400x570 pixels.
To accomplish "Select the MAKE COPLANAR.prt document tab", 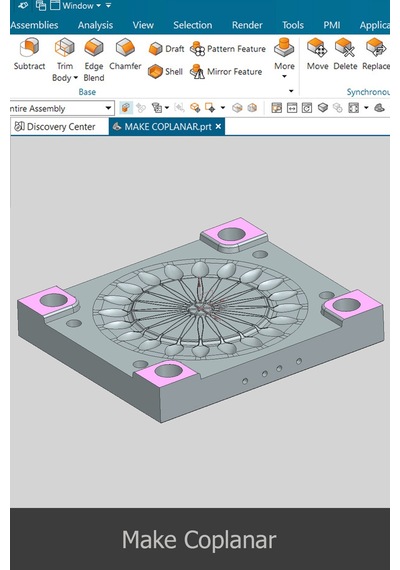I will pos(167,127).
